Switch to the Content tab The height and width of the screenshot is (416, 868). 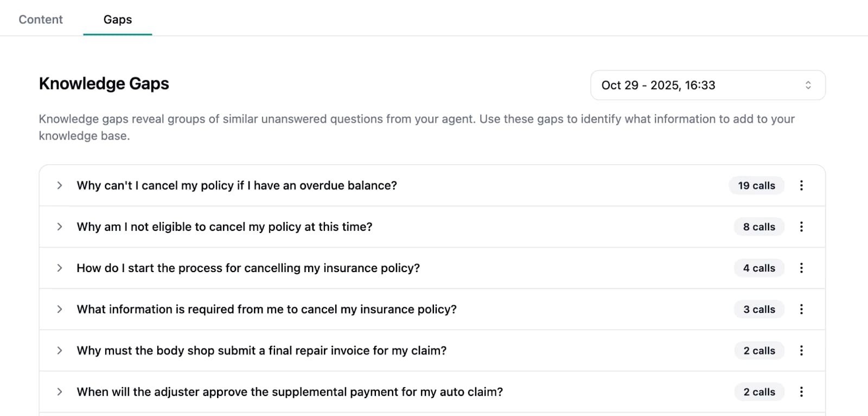pos(41,20)
